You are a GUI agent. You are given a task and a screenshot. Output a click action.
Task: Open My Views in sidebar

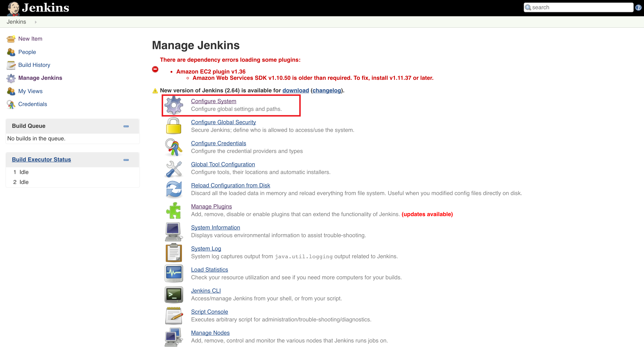(x=30, y=91)
